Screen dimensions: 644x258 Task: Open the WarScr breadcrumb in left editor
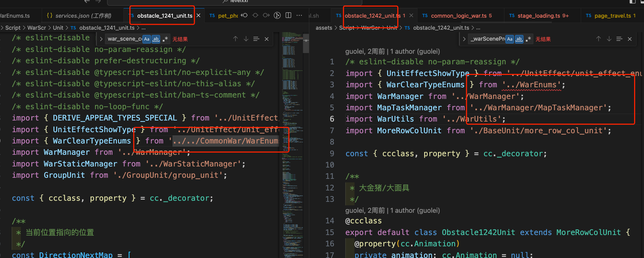tap(37, 28)
